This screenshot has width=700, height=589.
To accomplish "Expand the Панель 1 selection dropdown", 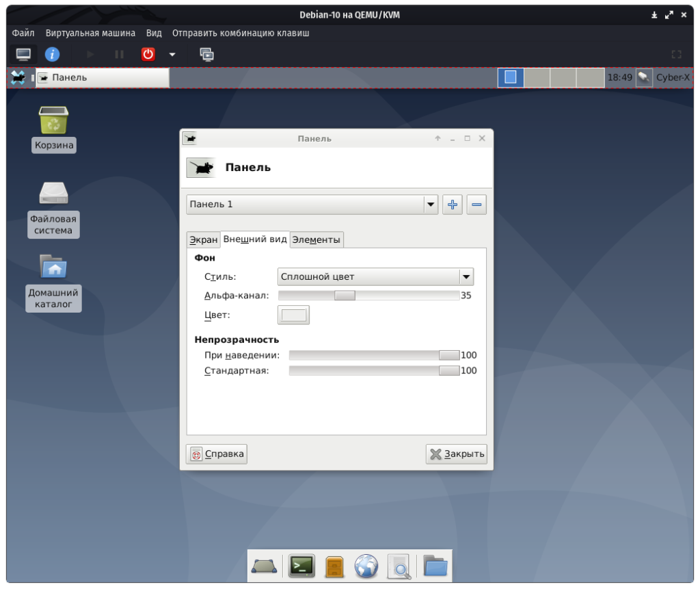I will point(430,205).
